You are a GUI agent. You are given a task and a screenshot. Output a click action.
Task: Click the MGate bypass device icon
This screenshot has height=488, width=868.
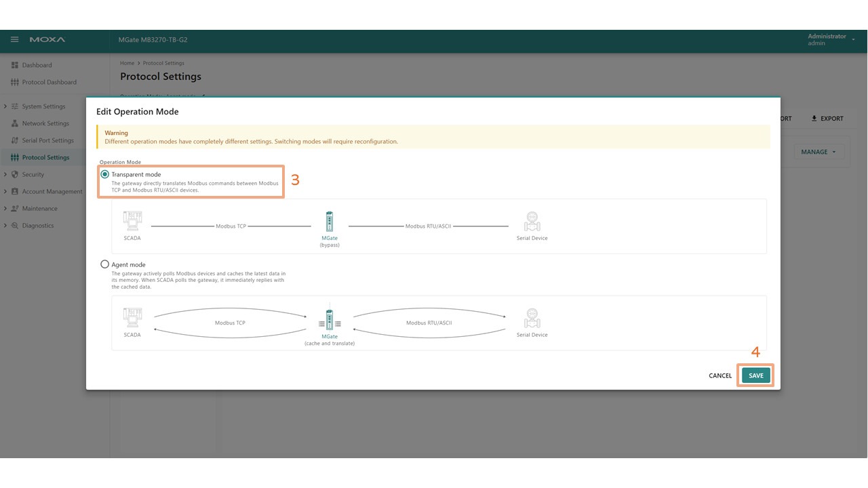tap(330, 222)
